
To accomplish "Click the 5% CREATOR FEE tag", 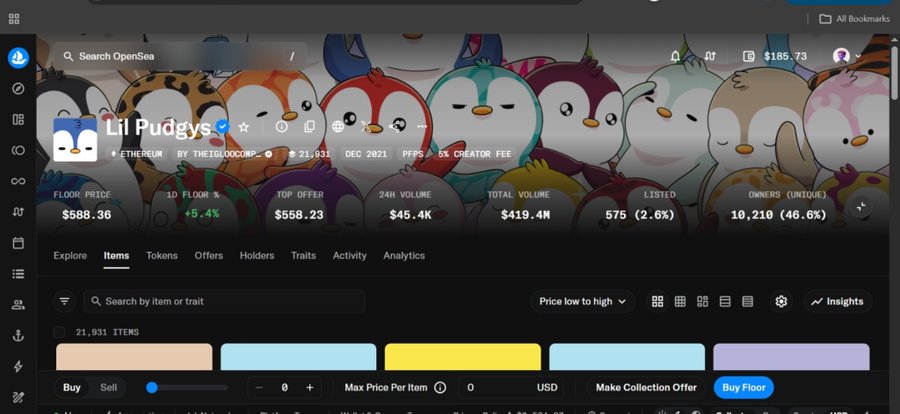I will pyautogui.click(x=474, y=154).
